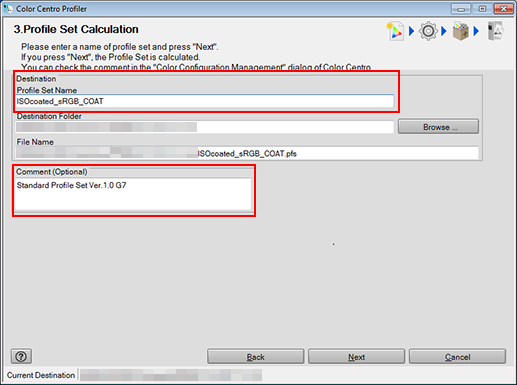Go to the previous step with Back
Viewport: 517px width, 385px height.
(256, 357)
